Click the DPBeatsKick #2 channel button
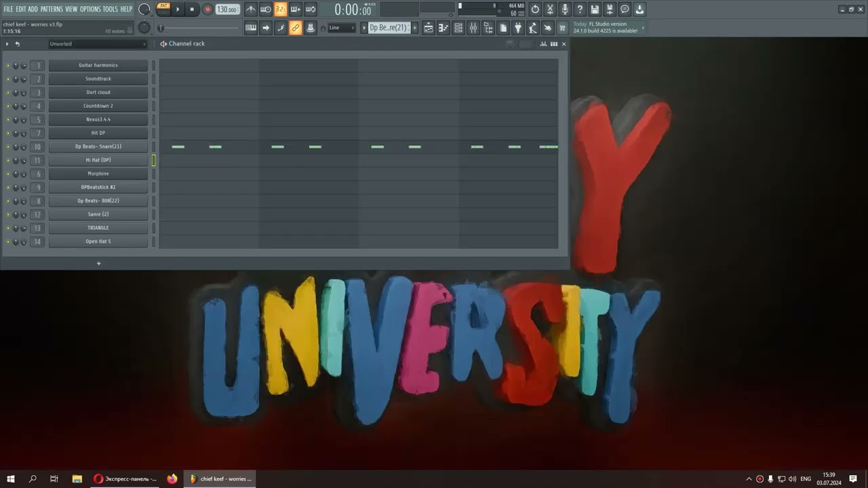This screenshot has height=488, width=868. tap(98, 188)
